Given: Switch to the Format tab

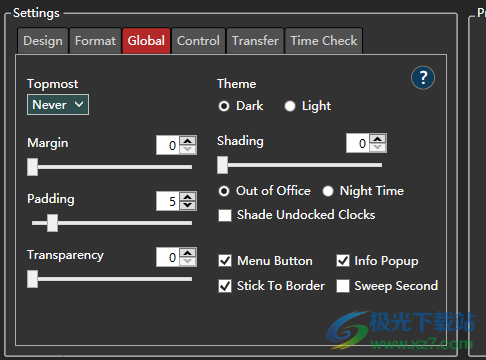Looking at the screenshot, I should pos(95,41).
